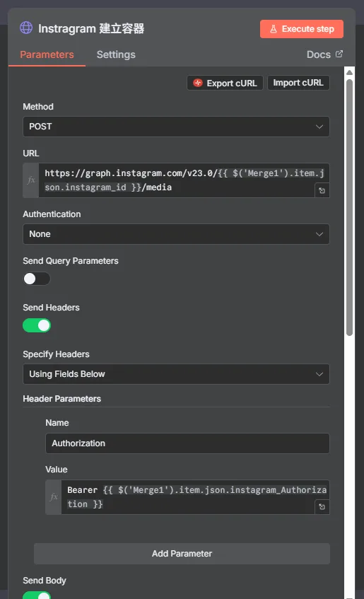364x599 pixels.
Task: Expand the Authentication dropdown set to None
Action: point(176,234)
